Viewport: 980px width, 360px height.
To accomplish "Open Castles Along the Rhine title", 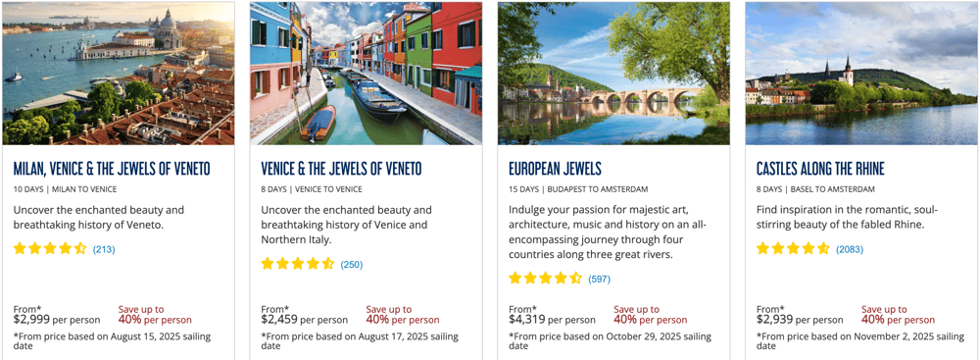I will [x=820, y=169].
